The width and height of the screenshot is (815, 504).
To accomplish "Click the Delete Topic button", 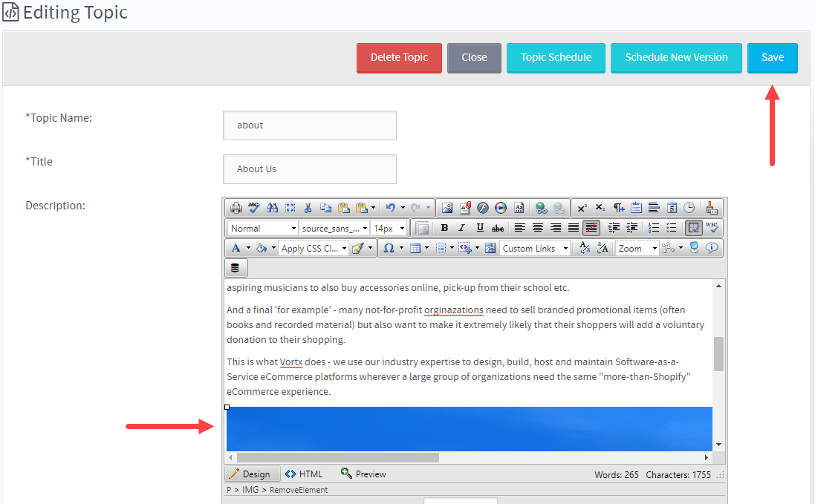I will (399, 57).
